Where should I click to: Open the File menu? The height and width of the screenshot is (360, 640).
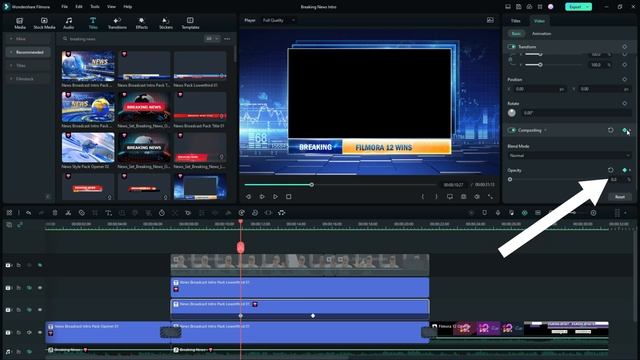tap(64, 7)
